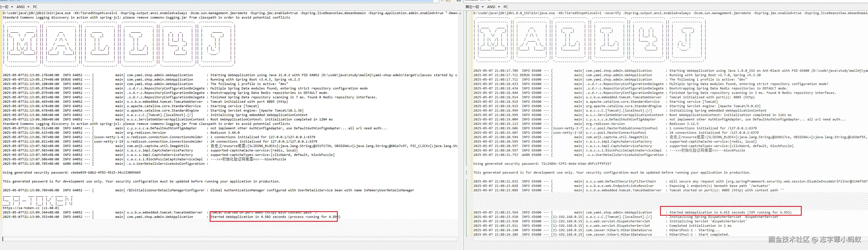Screen dimensions: 868x250
Task: Click "Tomcat started on port(s): 8085" line
Action: [628, 190]
